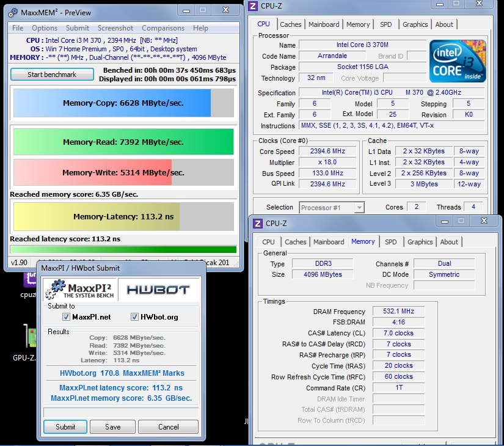
Task: Click the v1.90 version status bar entry
Action: 20,262
